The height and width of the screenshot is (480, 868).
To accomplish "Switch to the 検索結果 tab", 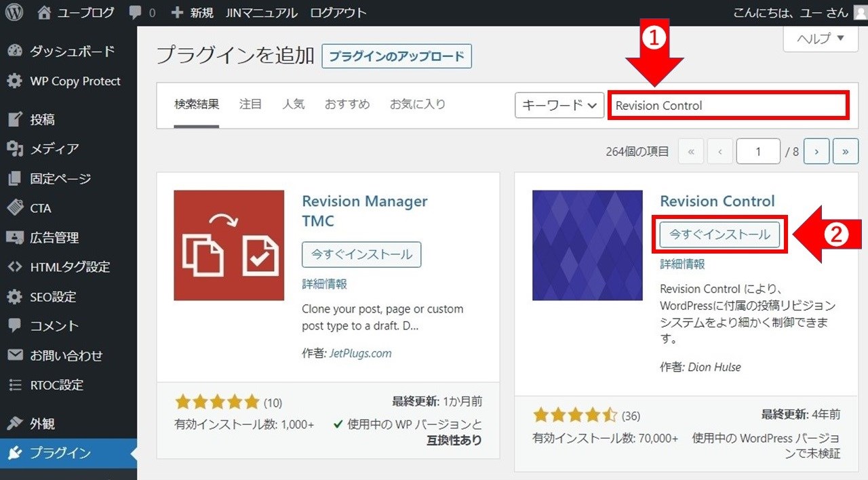I will click(197, 104).
